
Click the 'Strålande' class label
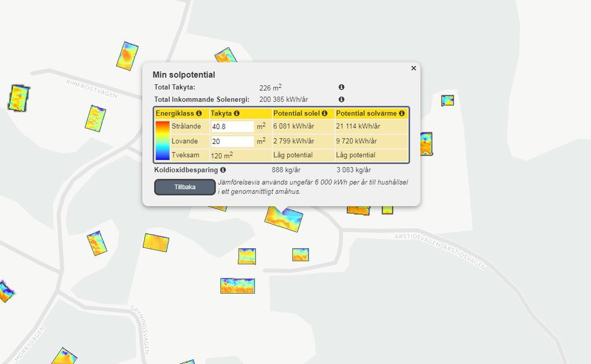point(186,126)
